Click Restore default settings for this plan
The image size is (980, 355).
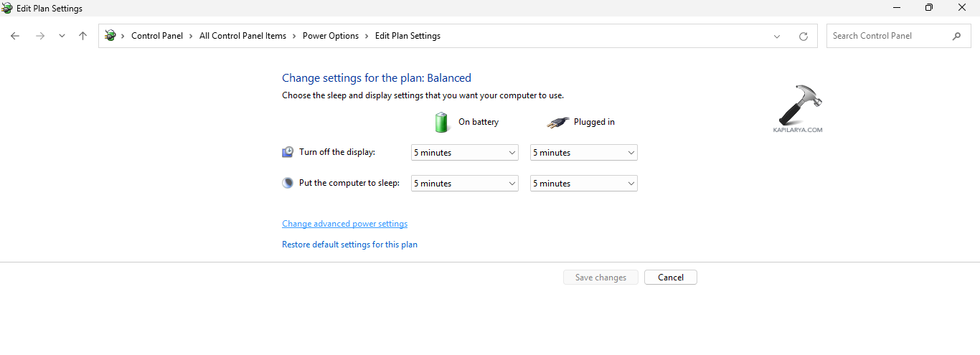349,245
